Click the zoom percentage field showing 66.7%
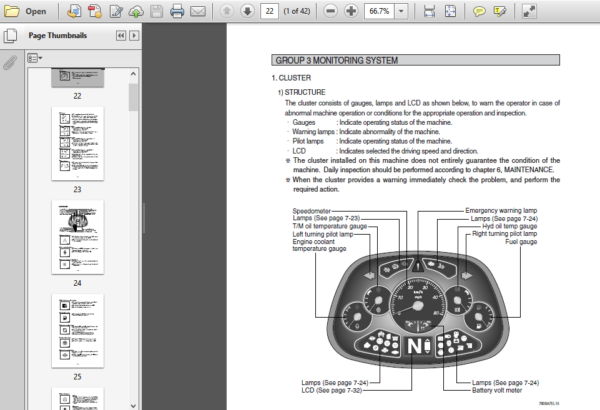This screenshot has width=600, height=410. coord(379,11)
